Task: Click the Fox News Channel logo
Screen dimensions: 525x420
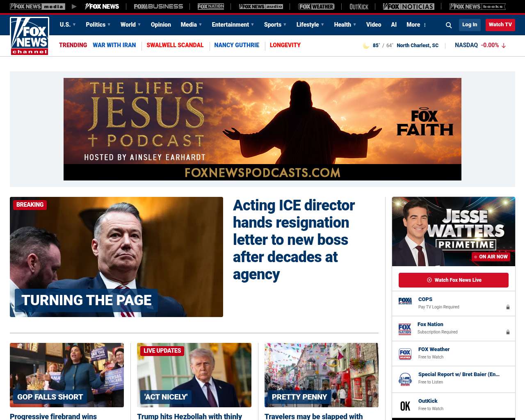Action: pyautogui.click(x=30, y=36)
